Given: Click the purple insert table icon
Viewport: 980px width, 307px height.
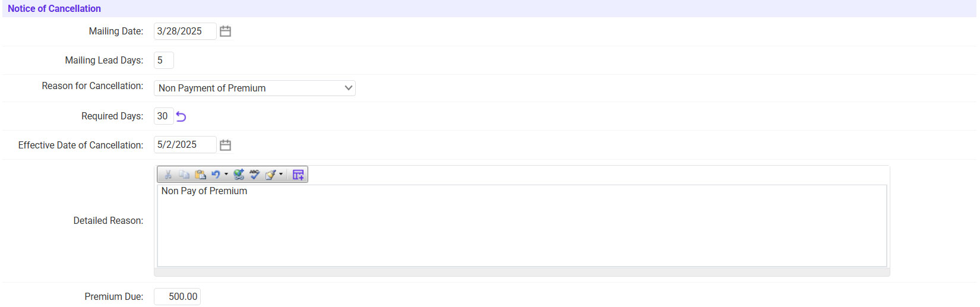Looking at the screenshot, I should [x=298, y=175].
